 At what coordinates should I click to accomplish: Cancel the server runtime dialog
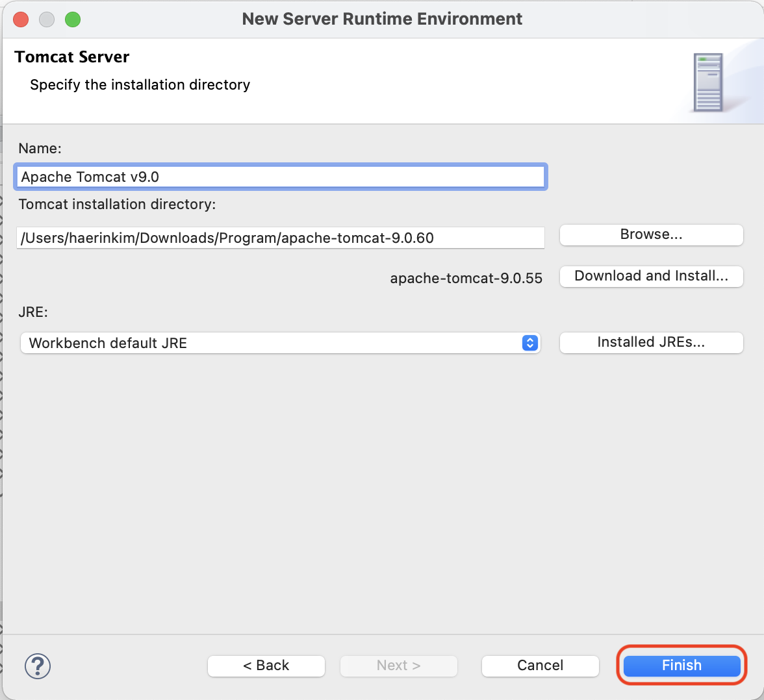(540, 666)
